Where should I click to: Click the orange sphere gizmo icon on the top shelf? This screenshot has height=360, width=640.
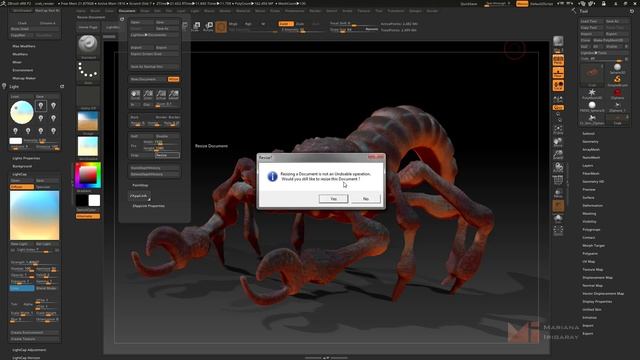tap(221, 27)
